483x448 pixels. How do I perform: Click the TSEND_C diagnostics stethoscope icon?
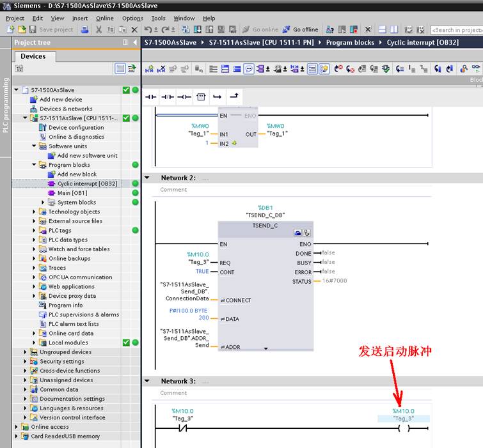pyautogui.click(x=307, y=233)
